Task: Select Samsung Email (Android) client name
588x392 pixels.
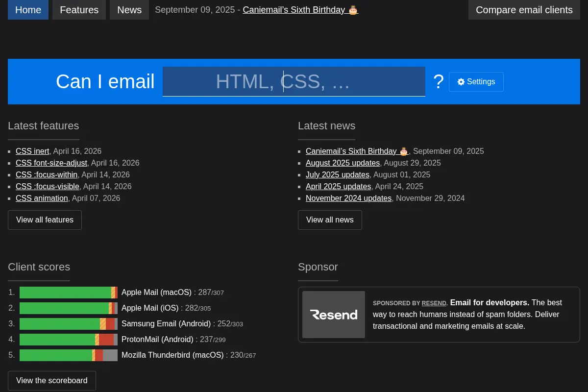Action: tap(166, 323)
